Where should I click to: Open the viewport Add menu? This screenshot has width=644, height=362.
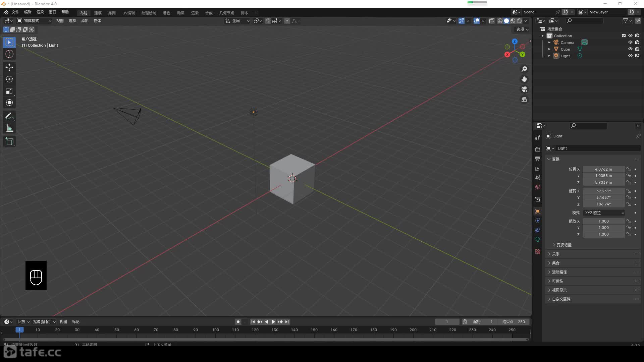coord(85,21)
